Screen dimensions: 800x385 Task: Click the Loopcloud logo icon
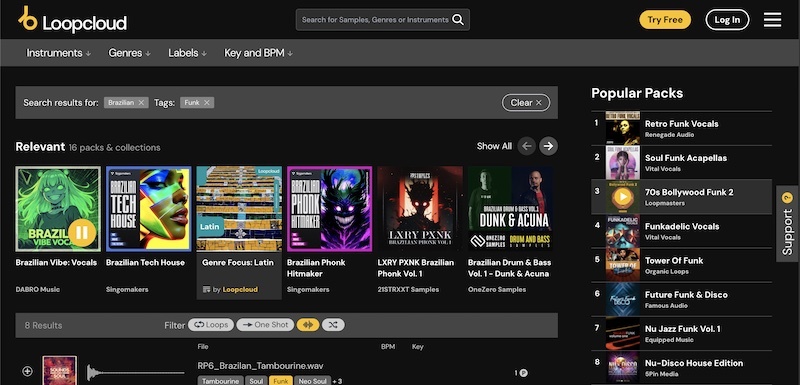28,18
